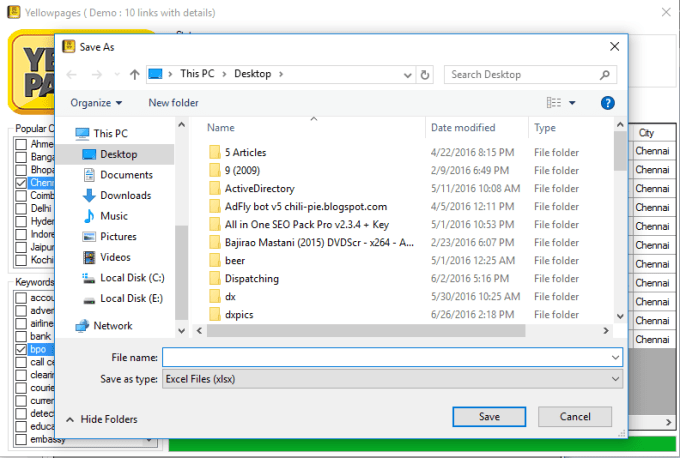680x458 pixels.
Task: Open the view options dropdown arrow
Action: pyautogui.click(x=572, y=103)
